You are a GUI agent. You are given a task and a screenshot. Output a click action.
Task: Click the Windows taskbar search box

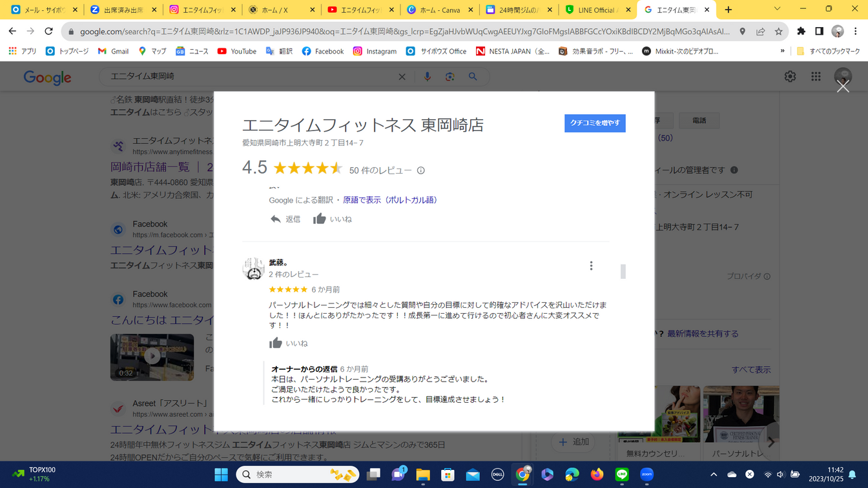[298, 474]
